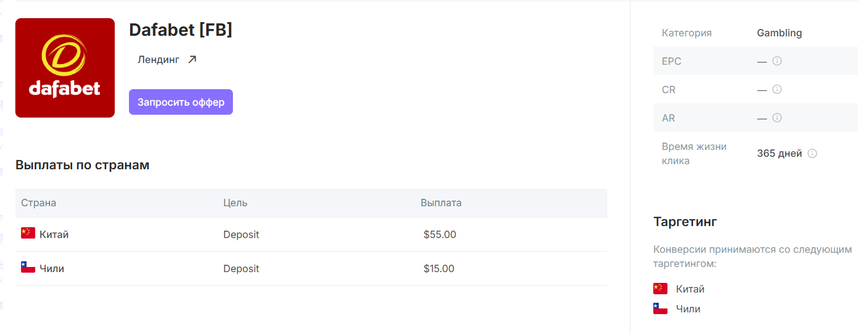Screen dimensions: 868x334
Task: Click the Chile flag under Таргетинг
Action: (660, 308)
